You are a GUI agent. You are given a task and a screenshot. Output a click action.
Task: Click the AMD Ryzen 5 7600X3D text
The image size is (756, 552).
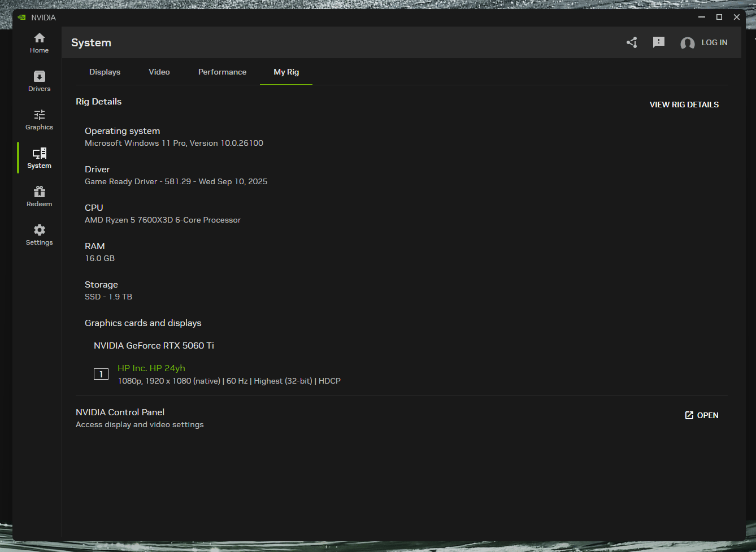163,220
